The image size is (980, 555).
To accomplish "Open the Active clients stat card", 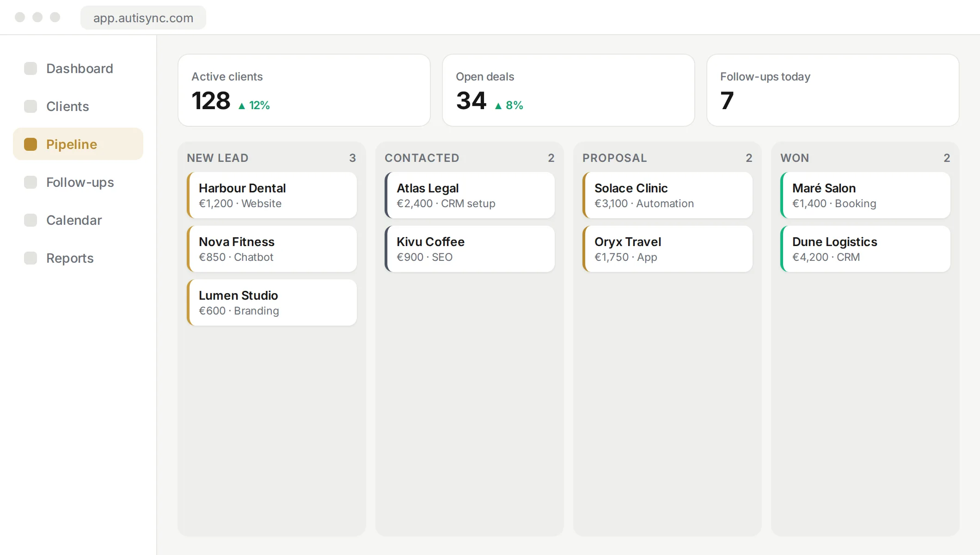I will [304, 90].
